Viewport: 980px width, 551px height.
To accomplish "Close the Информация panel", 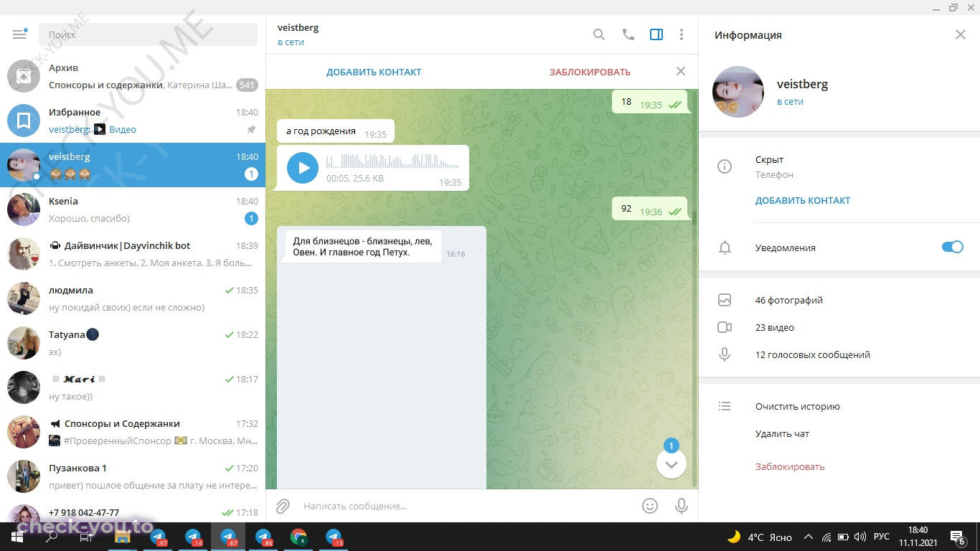I will coord(961,34).
